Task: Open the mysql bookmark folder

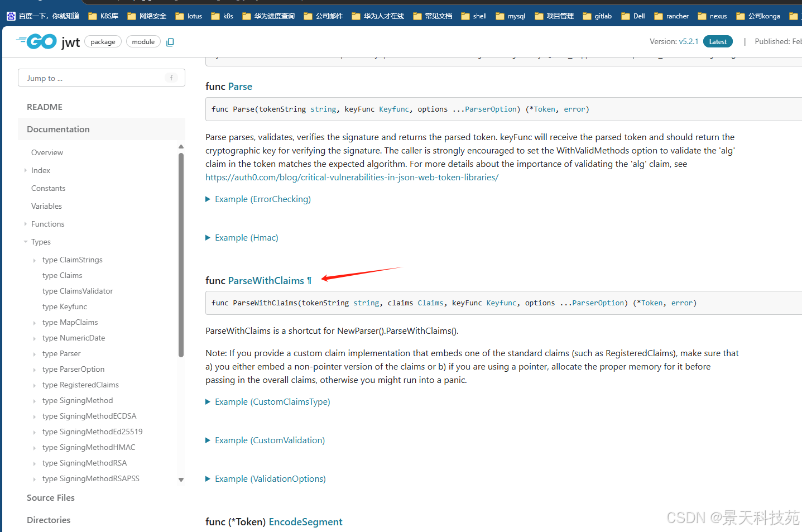Action: (x=511, y=16)
